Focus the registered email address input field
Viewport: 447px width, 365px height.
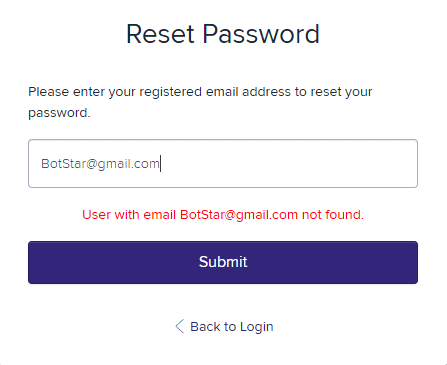click(x=223, y=163)
